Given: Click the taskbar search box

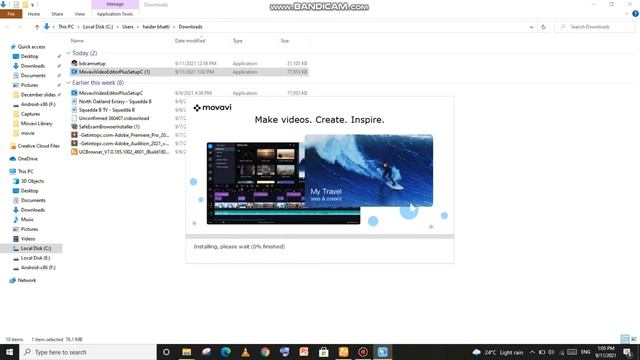Looking at the screenshot, I should (88, 352).
